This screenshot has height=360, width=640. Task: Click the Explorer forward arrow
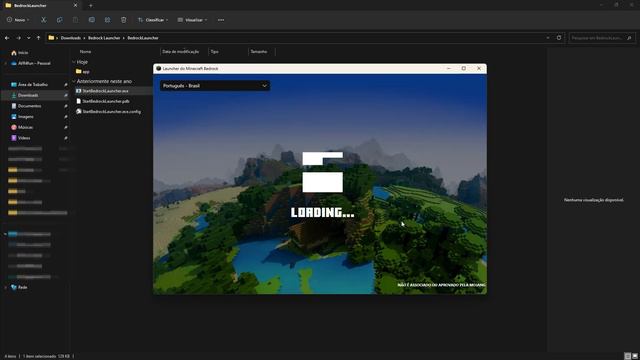tap(18, 38)
